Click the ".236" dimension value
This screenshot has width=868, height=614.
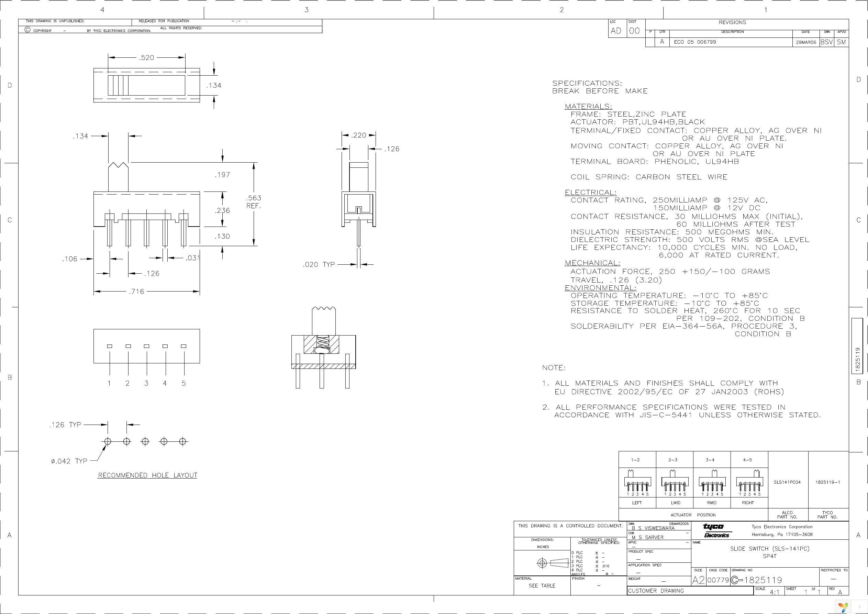click(x=222, y=210)
